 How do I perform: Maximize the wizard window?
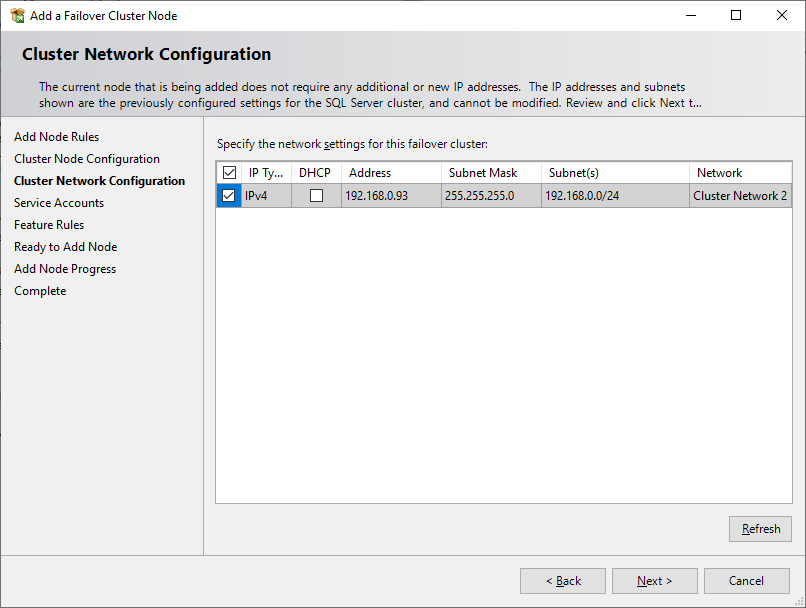tap(736, 15)
